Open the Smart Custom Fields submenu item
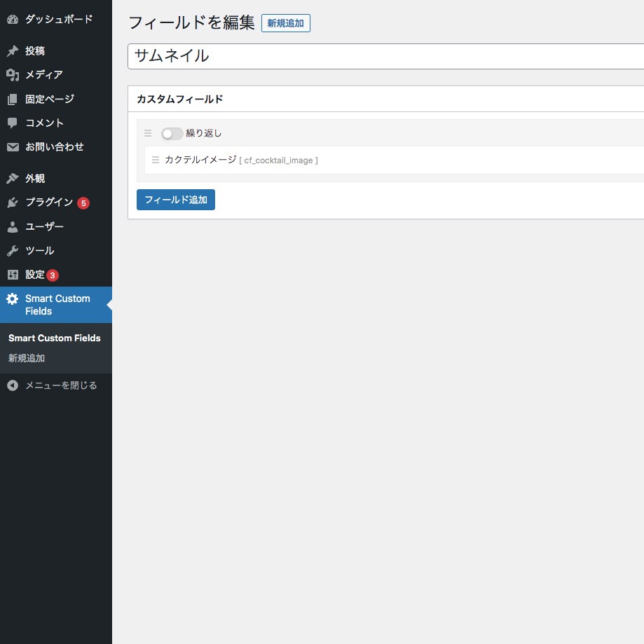Image resolution: width=644 pixels, height=644 pixels. tap(55, 338)
